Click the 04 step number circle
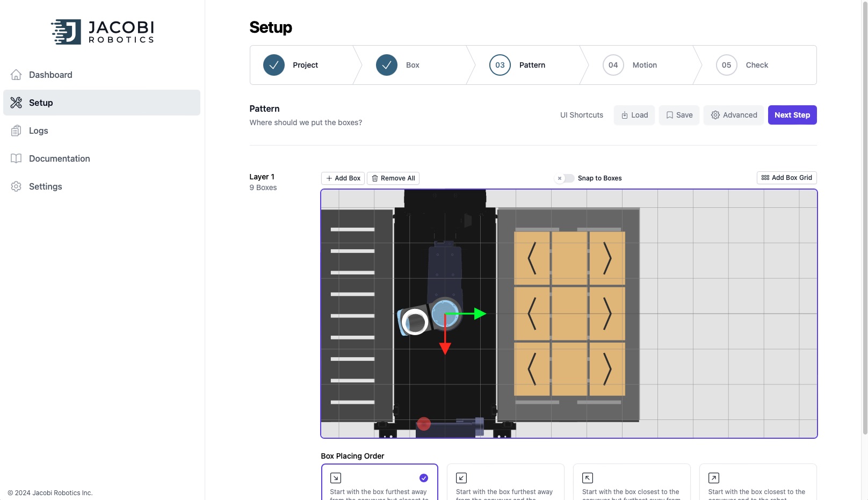The width and height of the screenshot is (868, 500). pos(613,65)
